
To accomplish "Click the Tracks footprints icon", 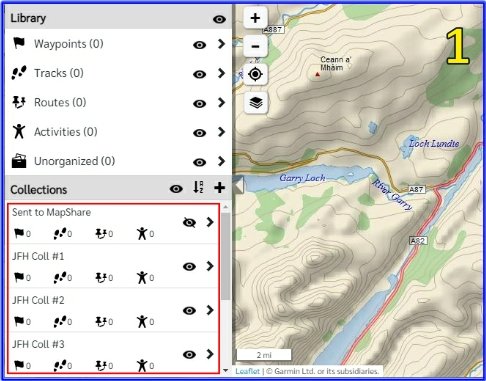I will pos(19,73).
